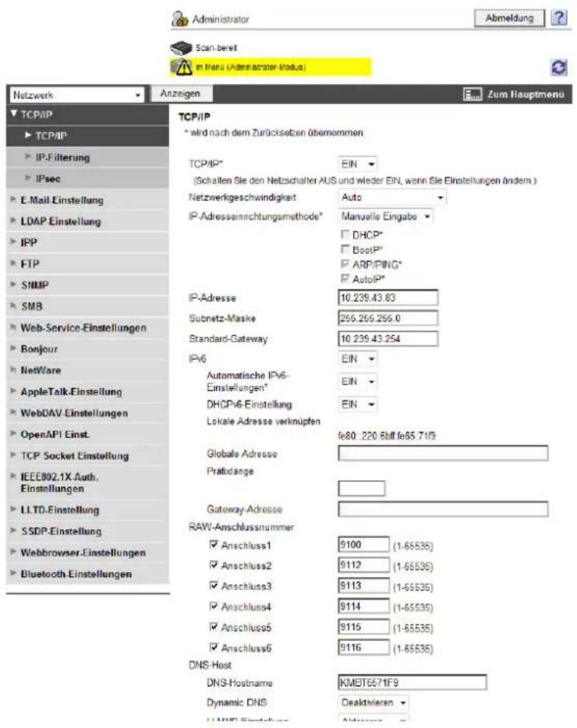Open E-Mail-Einstellung in sidebar
This screenshot has height=728, width=577.
[x=87, y=200]
